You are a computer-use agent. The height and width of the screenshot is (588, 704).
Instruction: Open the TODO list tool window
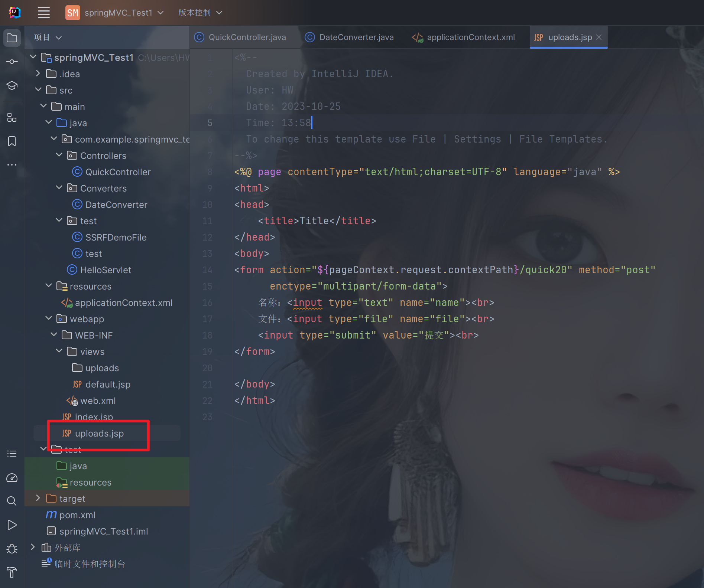tap(12, 454)
